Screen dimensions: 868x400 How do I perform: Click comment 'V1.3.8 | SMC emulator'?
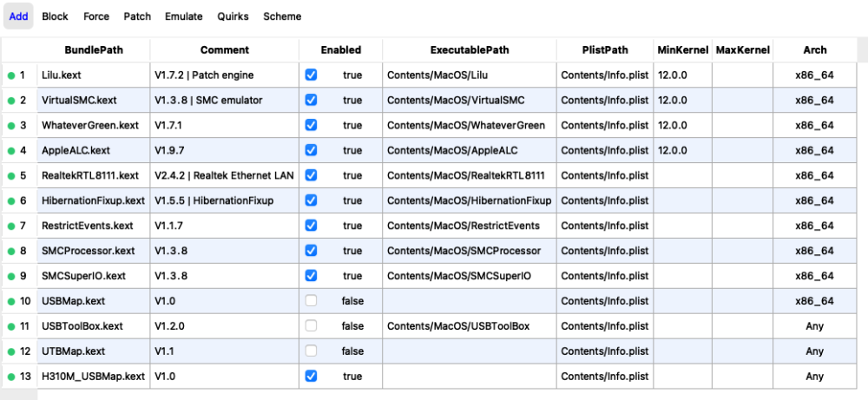click(208, 100)
